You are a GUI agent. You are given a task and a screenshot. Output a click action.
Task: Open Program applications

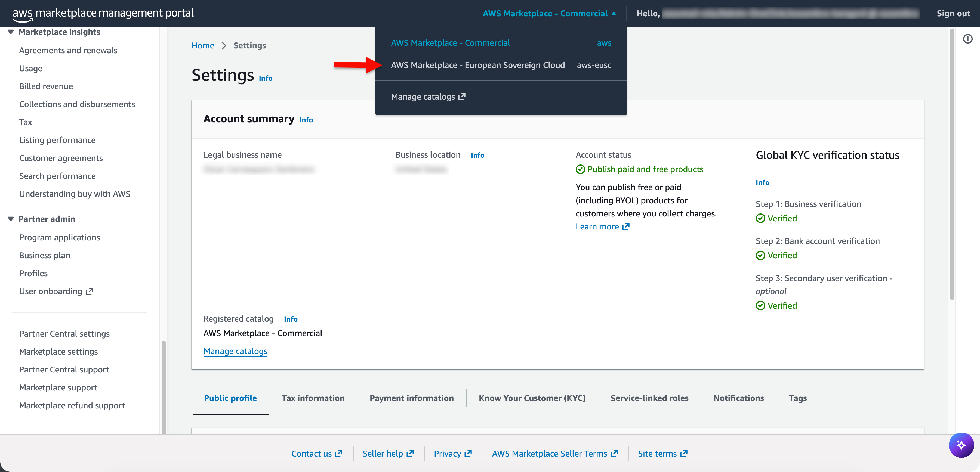pyautogui.click(x=59, y=238)
